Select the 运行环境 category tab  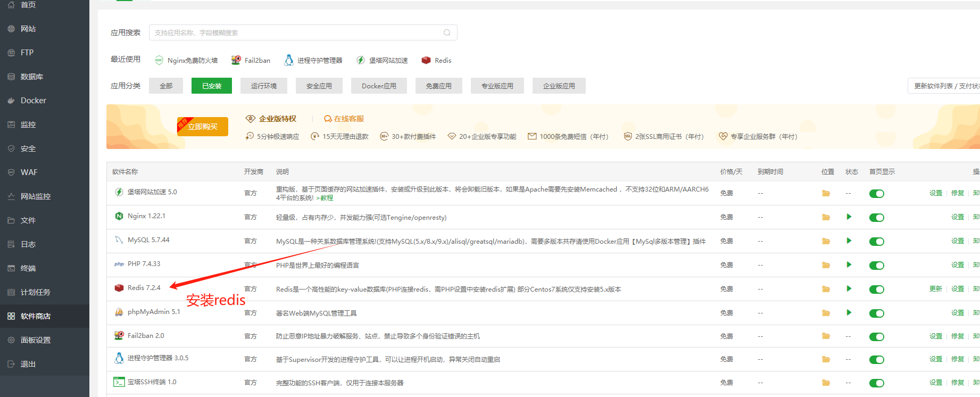(264, 86)
